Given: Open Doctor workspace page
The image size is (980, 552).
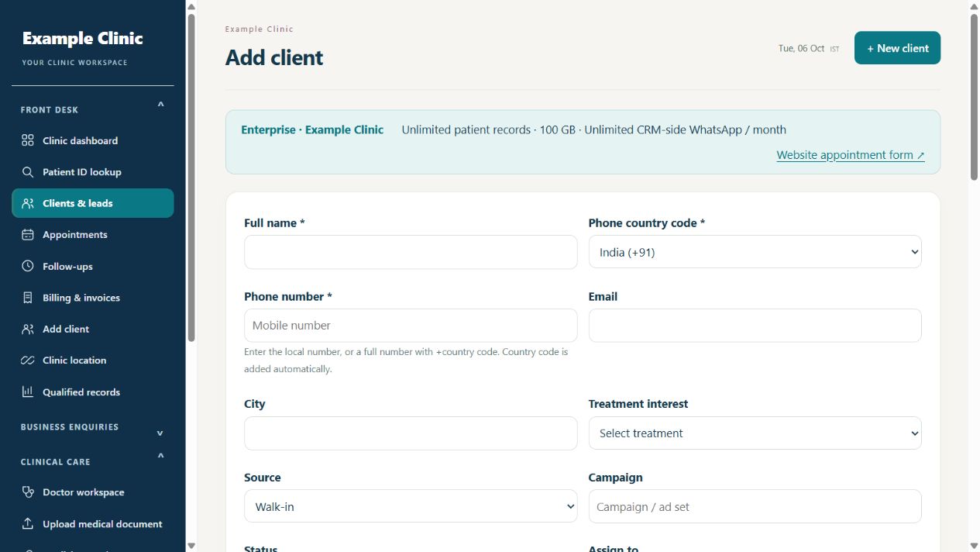Looking at the screenshot, I should [93, 492].
